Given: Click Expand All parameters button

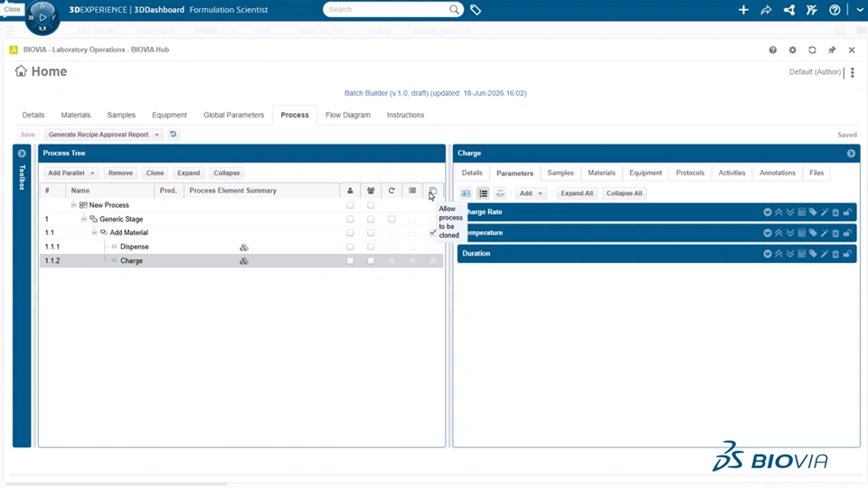Looking at the screenshot, I should click(576, 193).
